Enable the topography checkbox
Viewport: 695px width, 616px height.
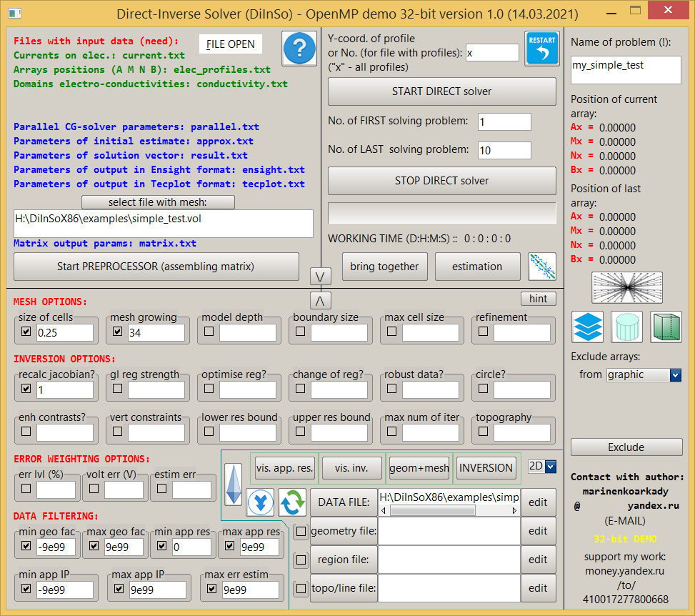point(483,431)
